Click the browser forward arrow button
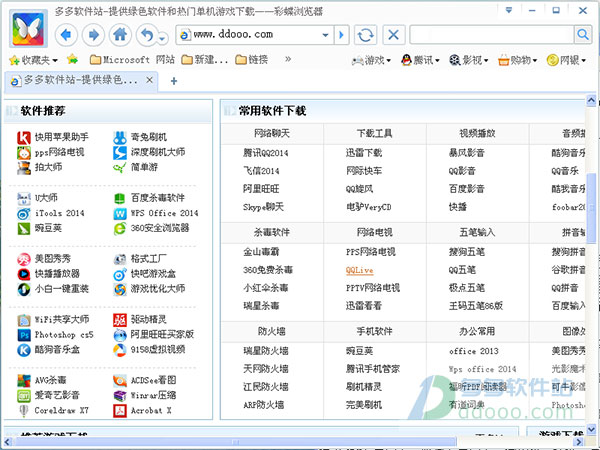 (x=93, y=35)
